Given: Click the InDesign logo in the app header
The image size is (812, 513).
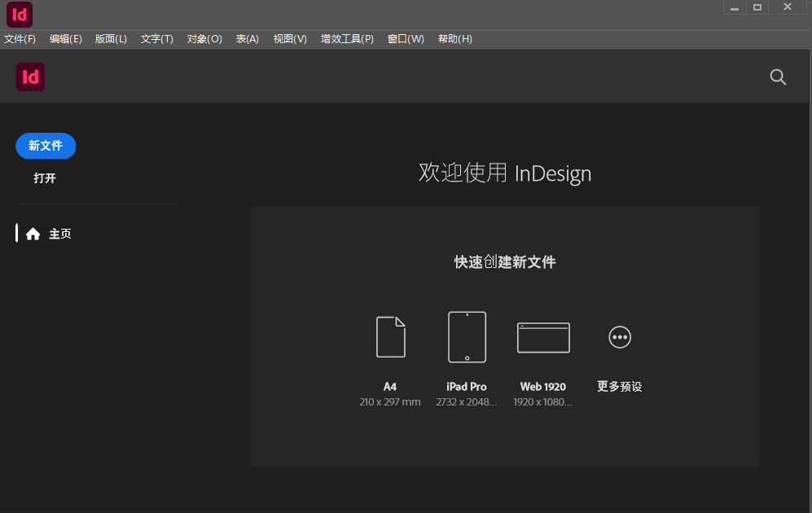Looking at the screenshot, I should pos(30,77).
